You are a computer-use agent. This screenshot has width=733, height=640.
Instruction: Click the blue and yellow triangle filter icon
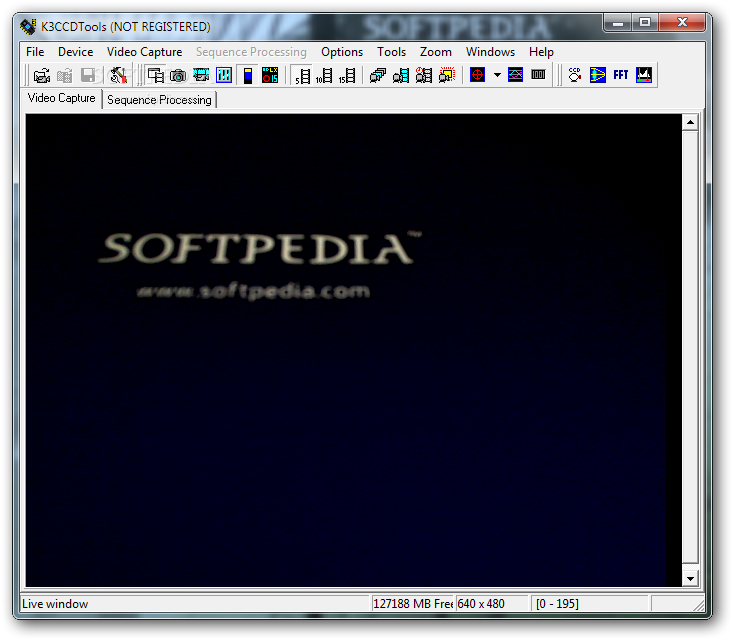[598, 75]
